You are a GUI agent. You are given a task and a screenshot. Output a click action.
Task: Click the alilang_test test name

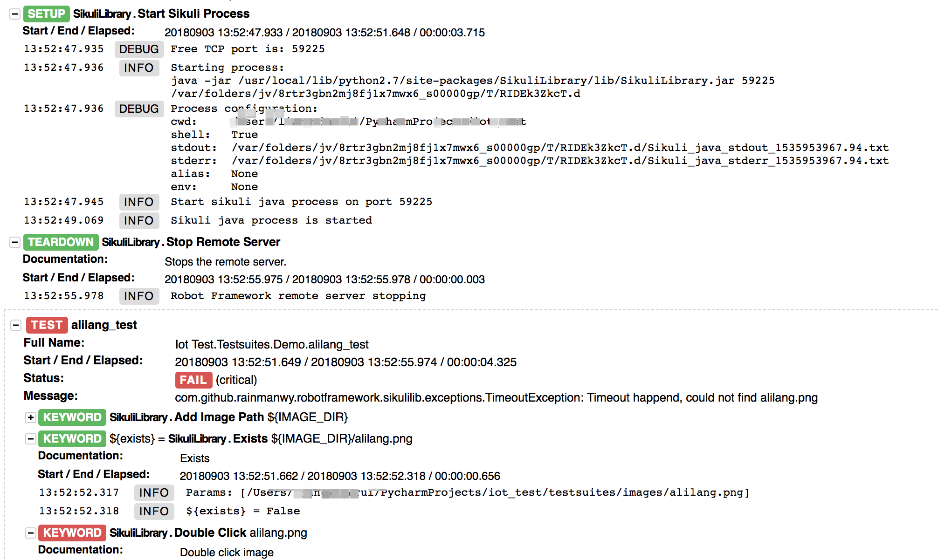(104, 325)
